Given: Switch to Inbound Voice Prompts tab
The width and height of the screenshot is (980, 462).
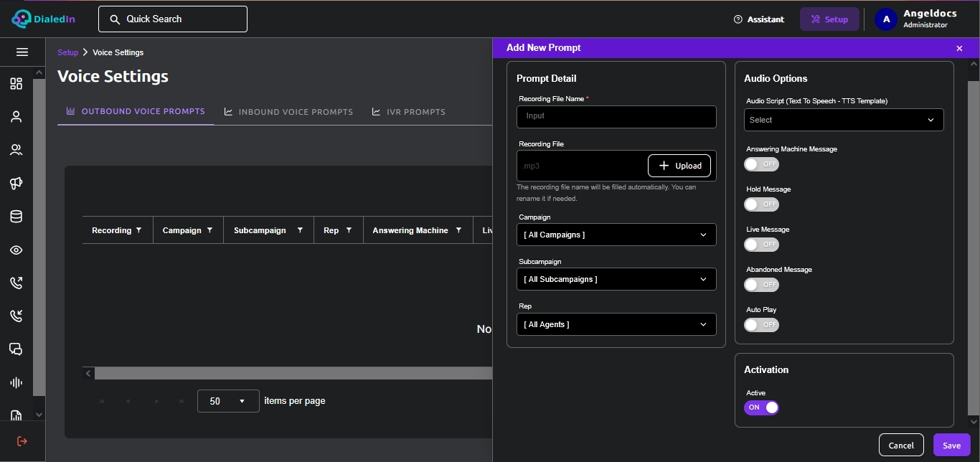Looking at the screenshot, I should [x=288, y=112].
